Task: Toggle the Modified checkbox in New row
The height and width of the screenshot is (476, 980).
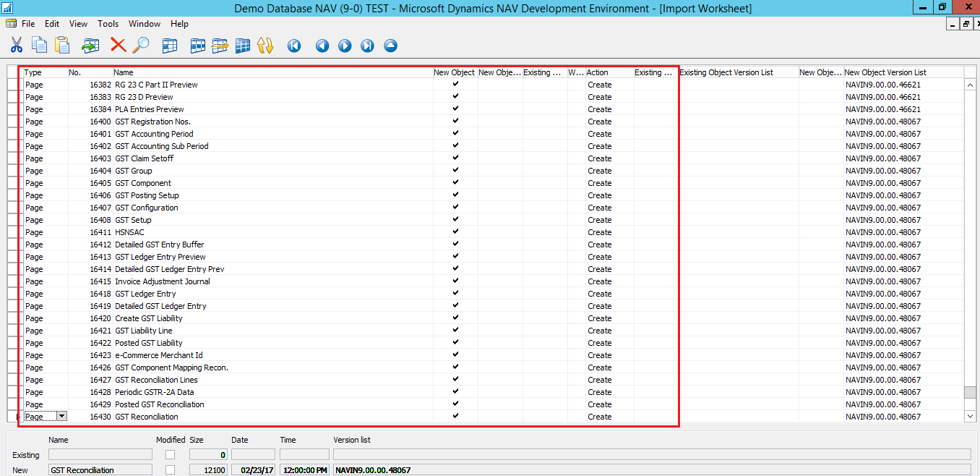Action: click(170, 470)
